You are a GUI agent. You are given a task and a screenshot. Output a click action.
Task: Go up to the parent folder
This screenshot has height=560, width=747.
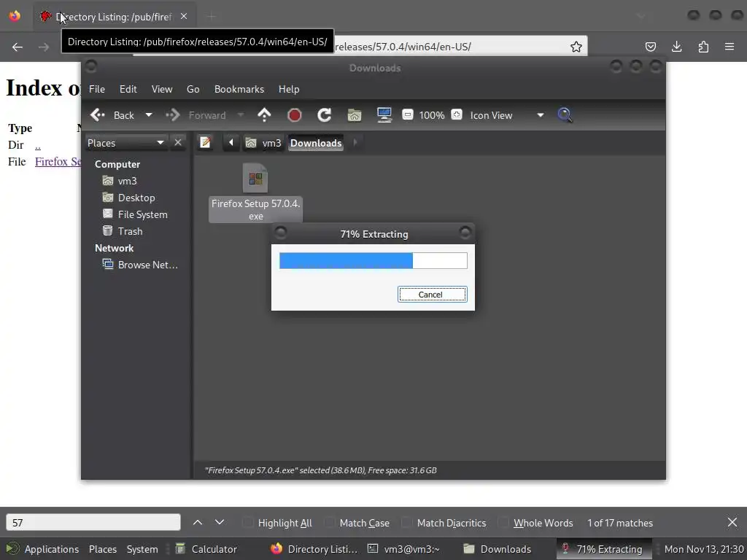tap(264, 115)
